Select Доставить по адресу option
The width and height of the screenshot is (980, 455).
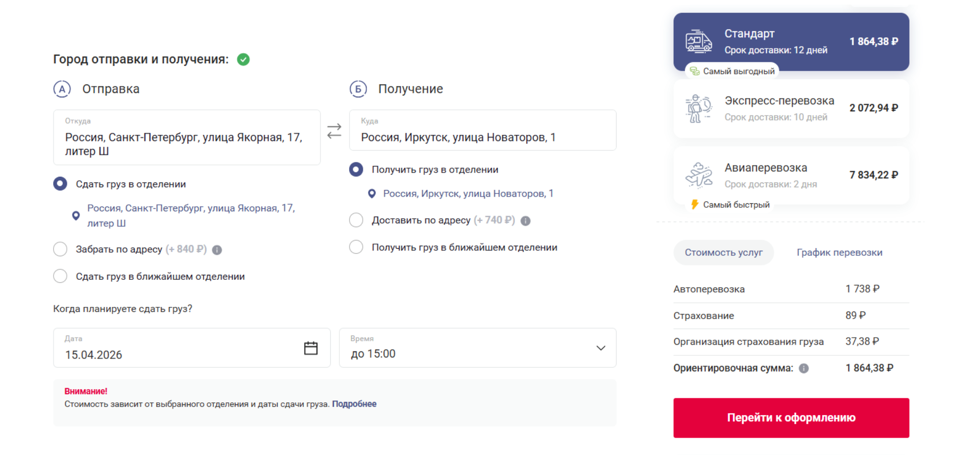(x=356, y=220)
